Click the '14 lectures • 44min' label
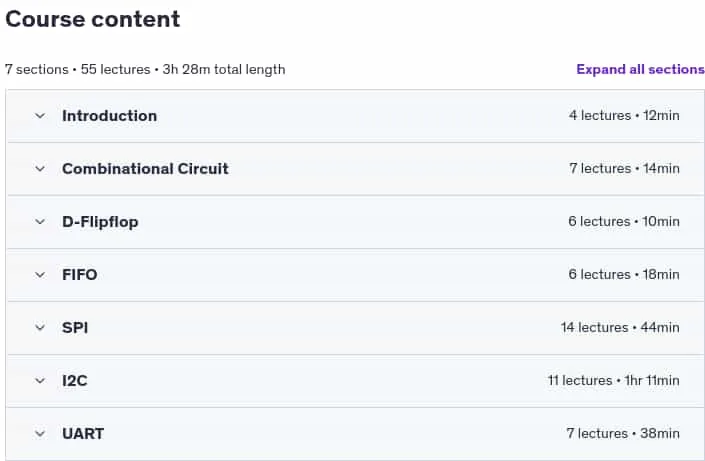This screenshot has width=705, height=461. (620, 327)
